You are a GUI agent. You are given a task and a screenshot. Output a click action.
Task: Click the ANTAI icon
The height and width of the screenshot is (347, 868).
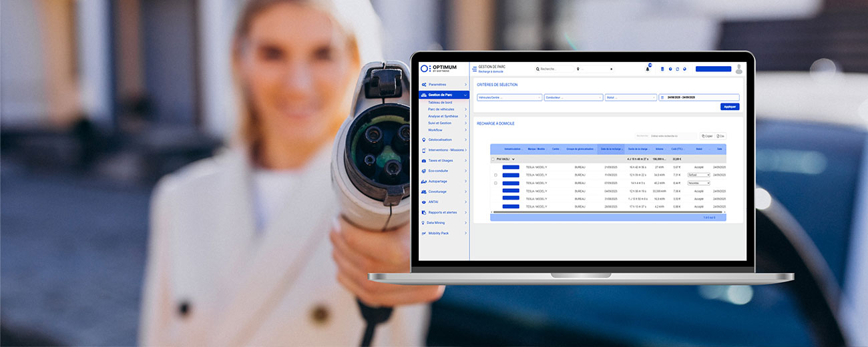coord(424,202)
